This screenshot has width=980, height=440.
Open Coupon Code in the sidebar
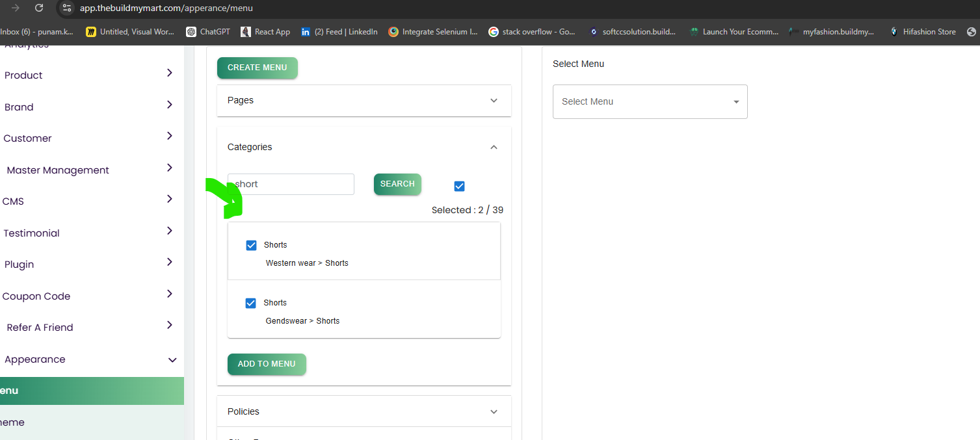pos(36,296)
